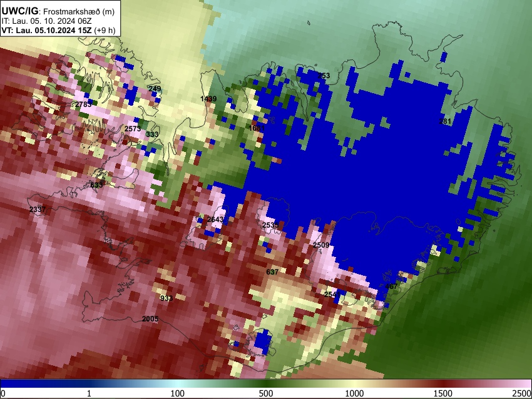Click the 'IT: Lau. 05. 10. 2024 06Z' line

(46, 21)
